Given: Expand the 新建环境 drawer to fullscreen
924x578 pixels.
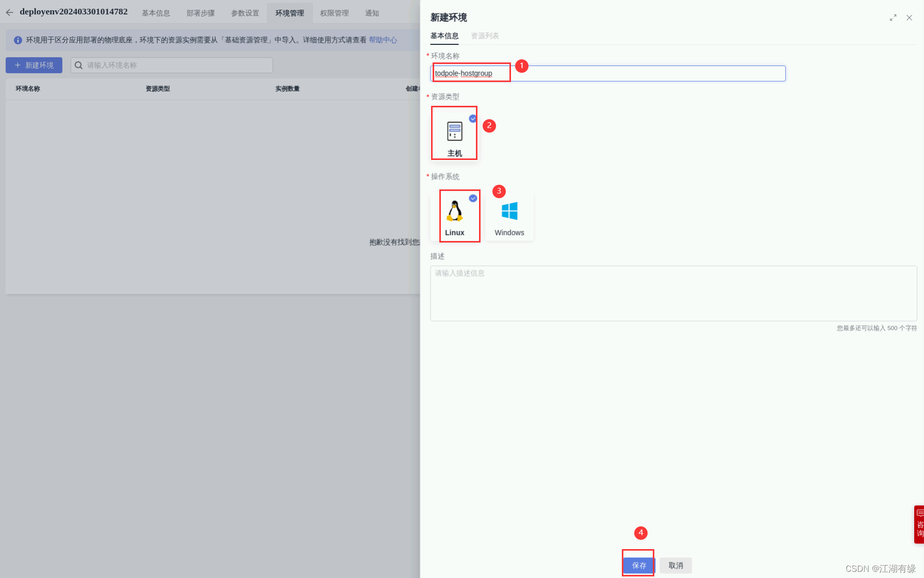Looking at the screenshot, I should (893, 17).
